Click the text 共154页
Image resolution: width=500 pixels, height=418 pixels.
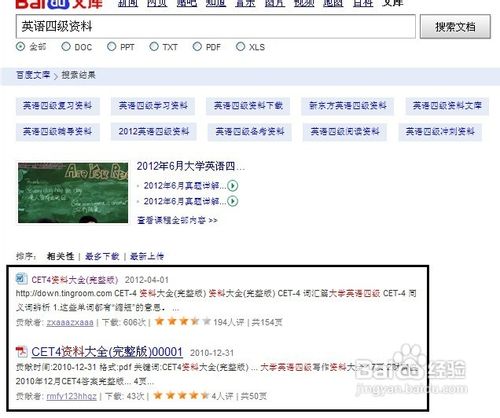coord(267,322)
